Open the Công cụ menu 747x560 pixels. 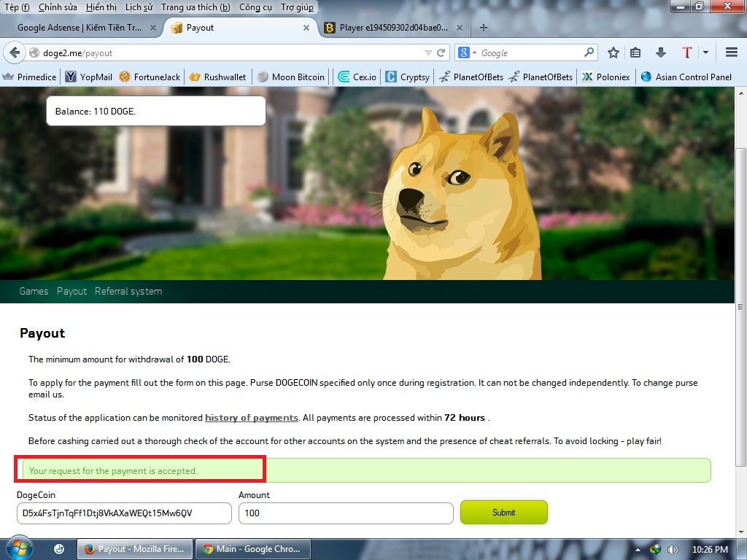point(255,7)
